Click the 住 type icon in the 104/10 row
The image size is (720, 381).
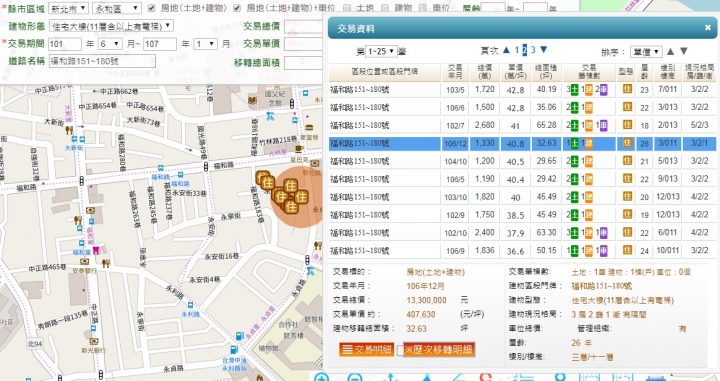[627, 161]
